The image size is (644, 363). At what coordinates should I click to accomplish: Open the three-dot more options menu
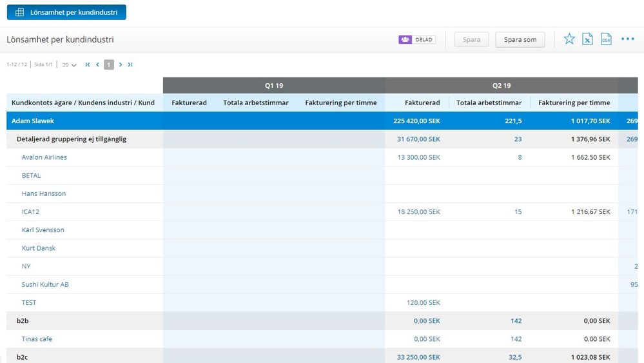click(x=628, y=39)
